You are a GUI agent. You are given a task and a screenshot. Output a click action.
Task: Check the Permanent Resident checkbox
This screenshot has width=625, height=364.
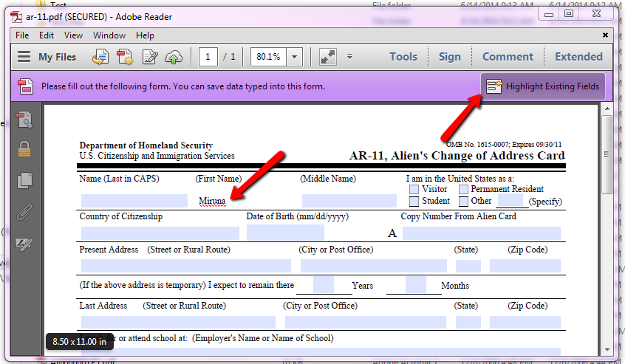click(463, 190)
